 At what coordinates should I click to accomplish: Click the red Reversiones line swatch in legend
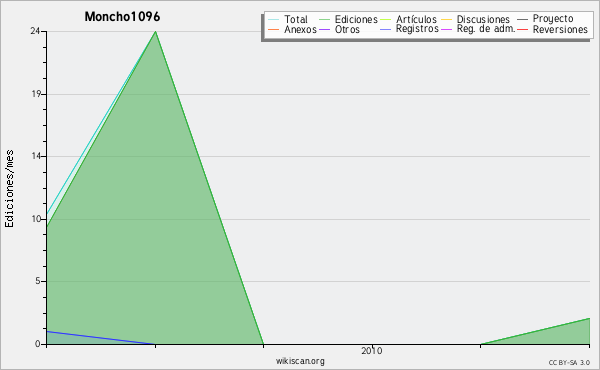(x=522, y=29)
